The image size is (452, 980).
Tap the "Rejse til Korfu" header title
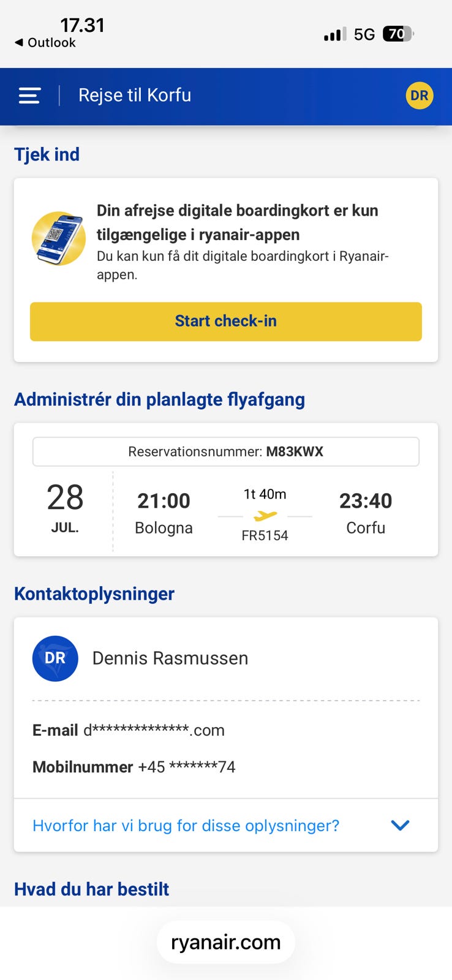point(135,96)
